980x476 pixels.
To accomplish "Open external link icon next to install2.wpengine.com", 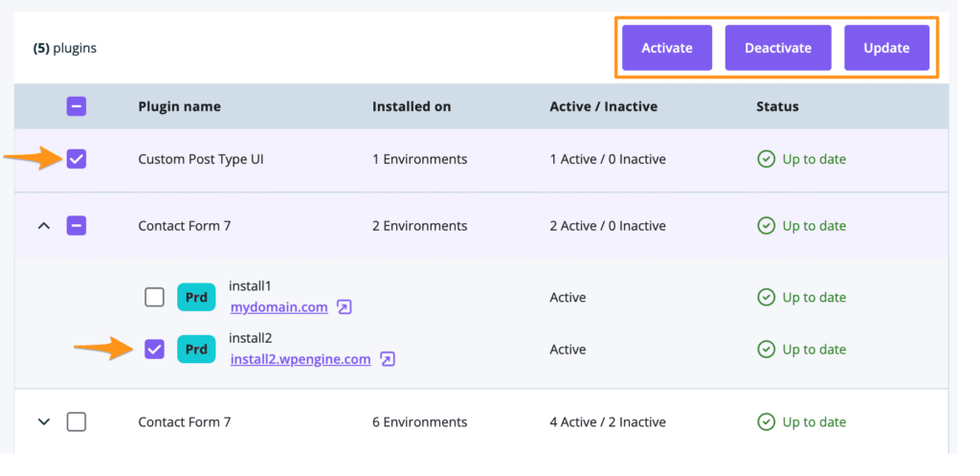I will pos(388,359).
